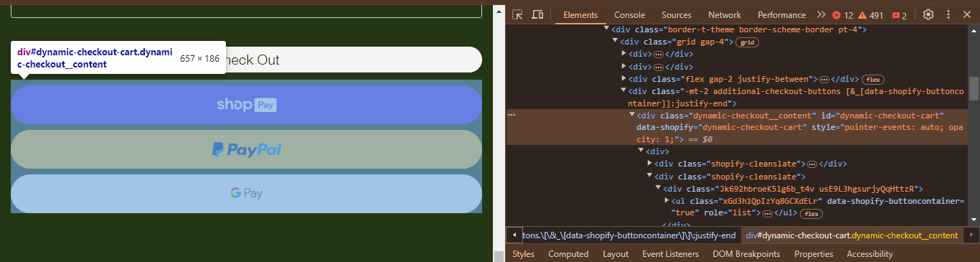
Task: Open the DevTools three-dot customize menu
Action: (948, 14)
